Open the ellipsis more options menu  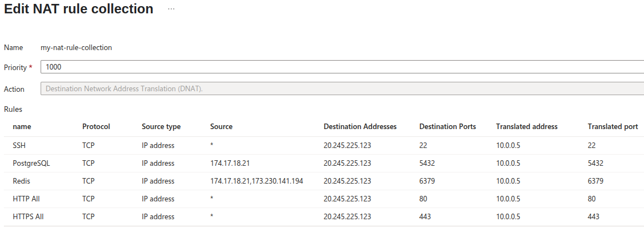pos(171,9)
